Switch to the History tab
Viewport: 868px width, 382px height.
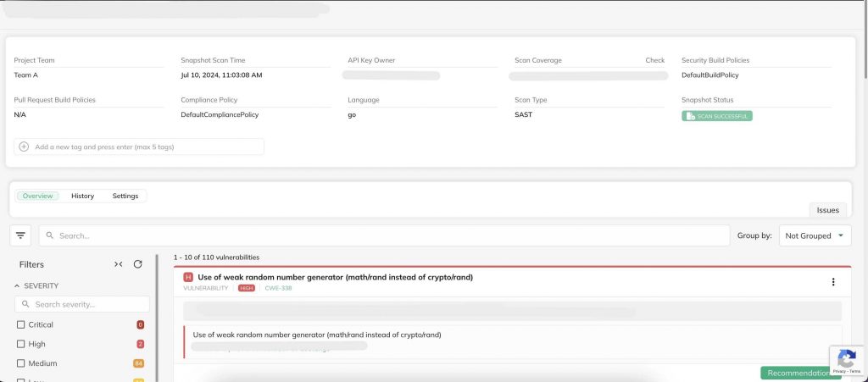[x=82, y=196]
